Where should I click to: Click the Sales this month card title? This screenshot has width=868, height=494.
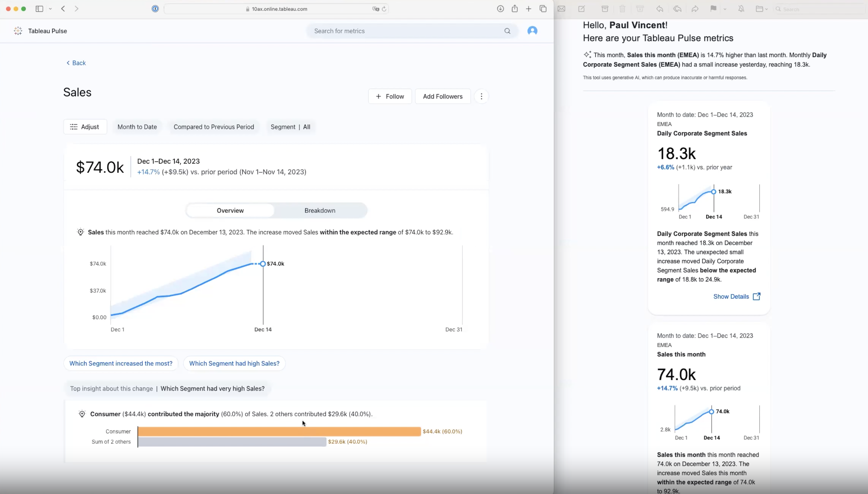pyautogui.click(x=681, y=354)
